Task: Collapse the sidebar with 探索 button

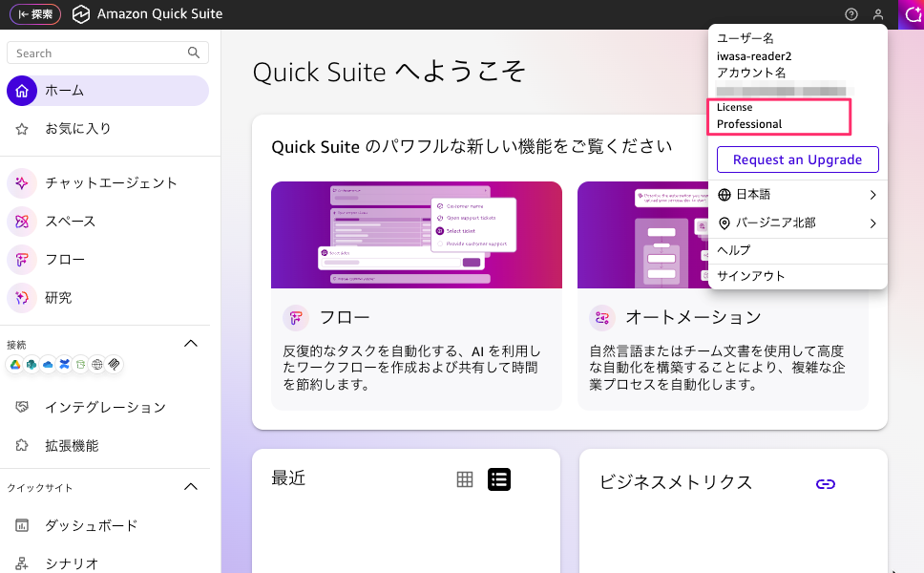Action: pos(35,14)
